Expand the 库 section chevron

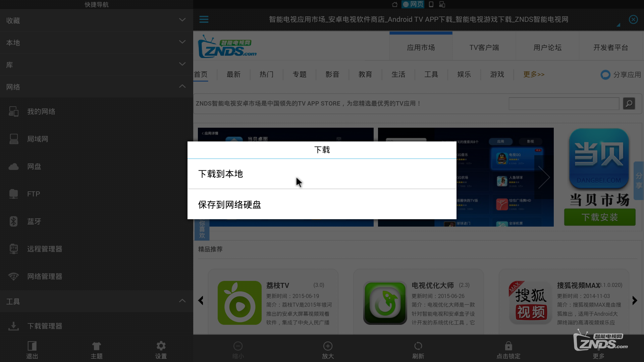pyautogui.click(x=182, y=64)
